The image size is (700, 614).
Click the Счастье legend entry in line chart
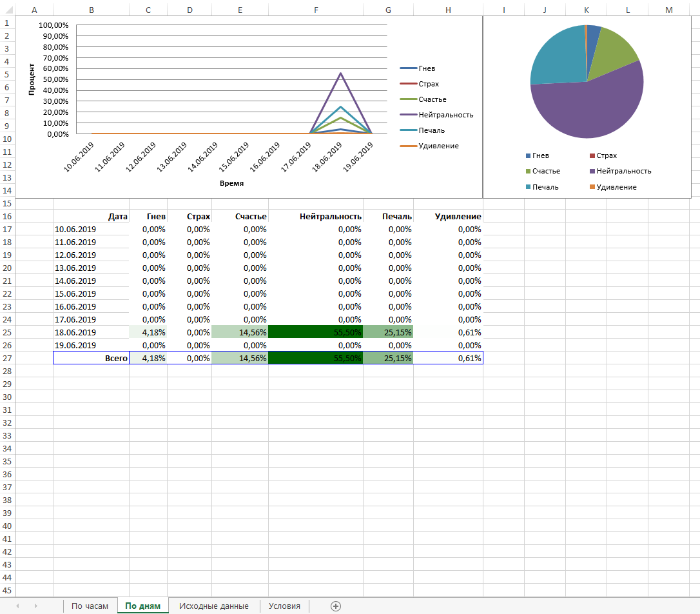click(423, 99)
